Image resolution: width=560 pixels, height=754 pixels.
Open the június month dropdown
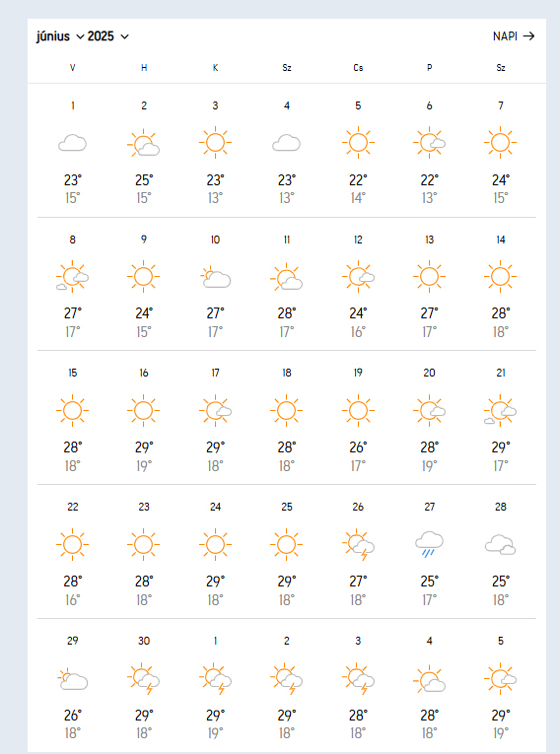coord(60,36)
